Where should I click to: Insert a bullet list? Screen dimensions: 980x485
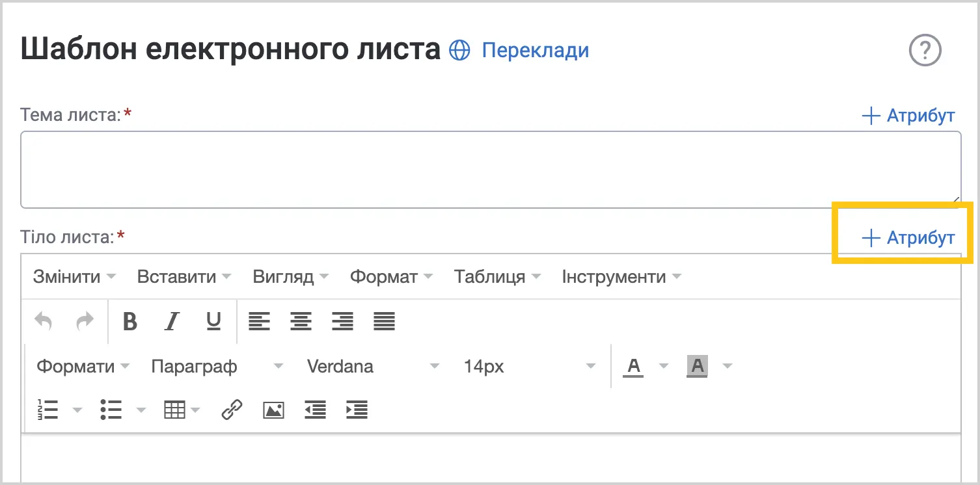pos(111,410)
